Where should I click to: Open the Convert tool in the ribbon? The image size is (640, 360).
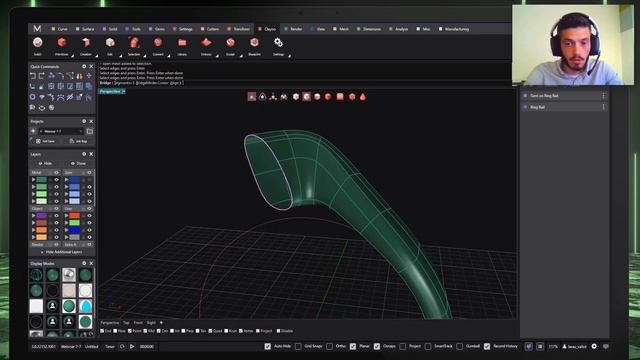pos(158,46)
